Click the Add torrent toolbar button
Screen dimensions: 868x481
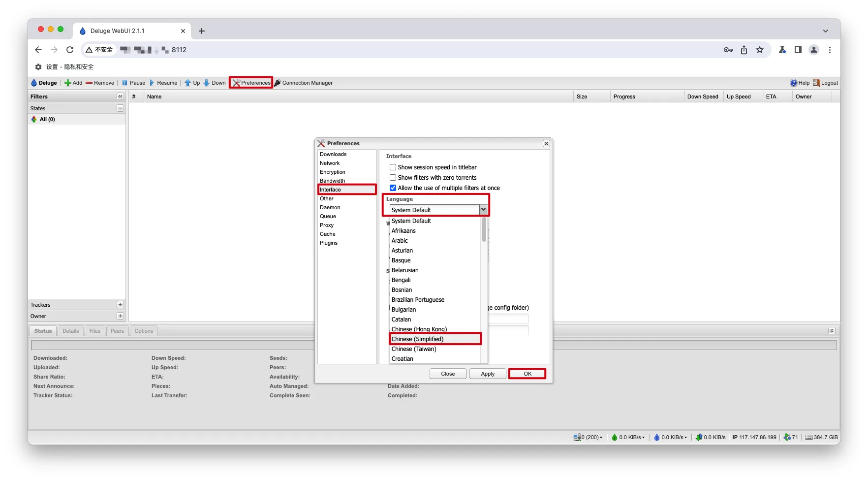tap(73, 83)
